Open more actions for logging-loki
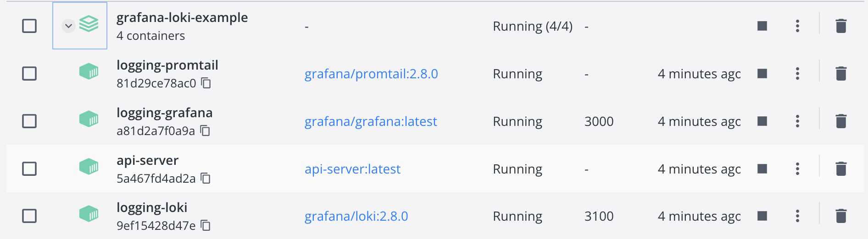868x239 pixels. 797,216
